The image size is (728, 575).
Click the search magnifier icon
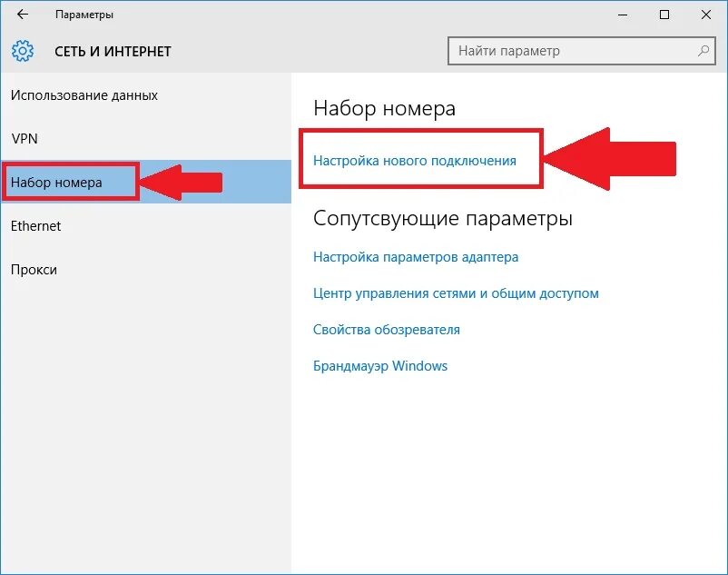pyautogui.click(x=703, y=51)
